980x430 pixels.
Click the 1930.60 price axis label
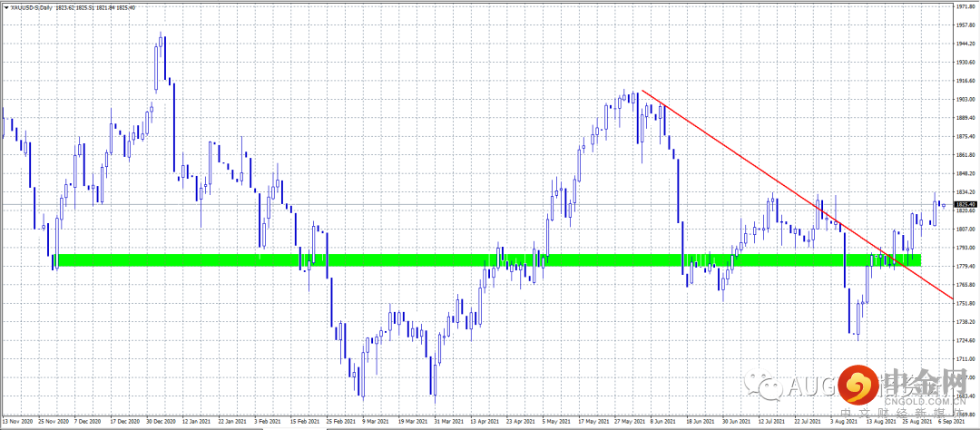click(966, 63)
